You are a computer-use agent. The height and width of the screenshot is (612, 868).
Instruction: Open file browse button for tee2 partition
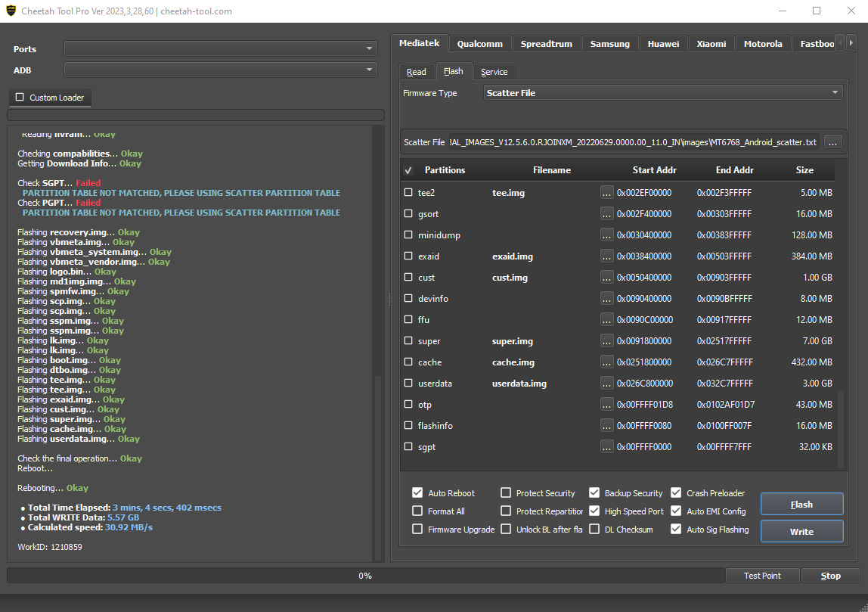coord(606,193)
